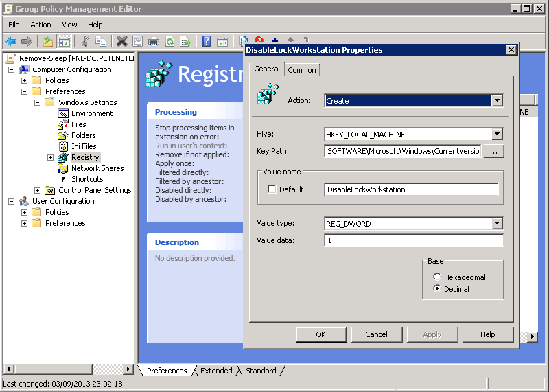This screenshot has height=392, width=549.
Task: Select Remove-Sleep policy root scroll icon
Action: coord(11,58)
